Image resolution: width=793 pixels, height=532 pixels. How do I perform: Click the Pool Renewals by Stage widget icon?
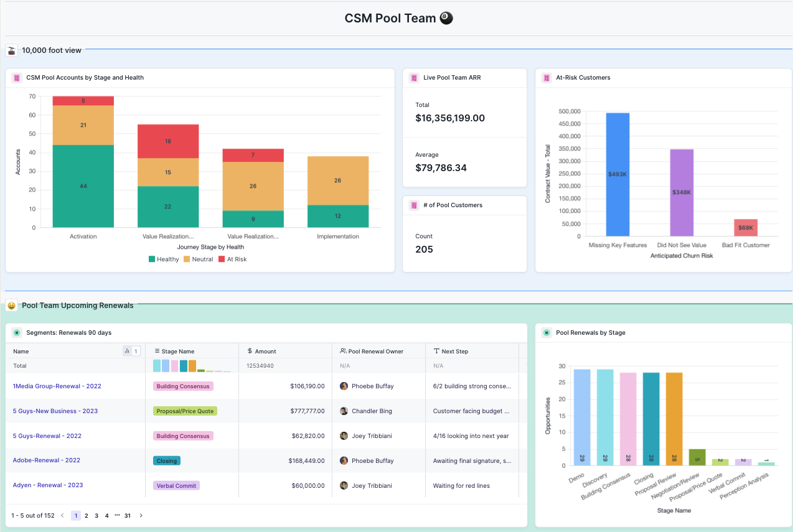tap(547, 333)
